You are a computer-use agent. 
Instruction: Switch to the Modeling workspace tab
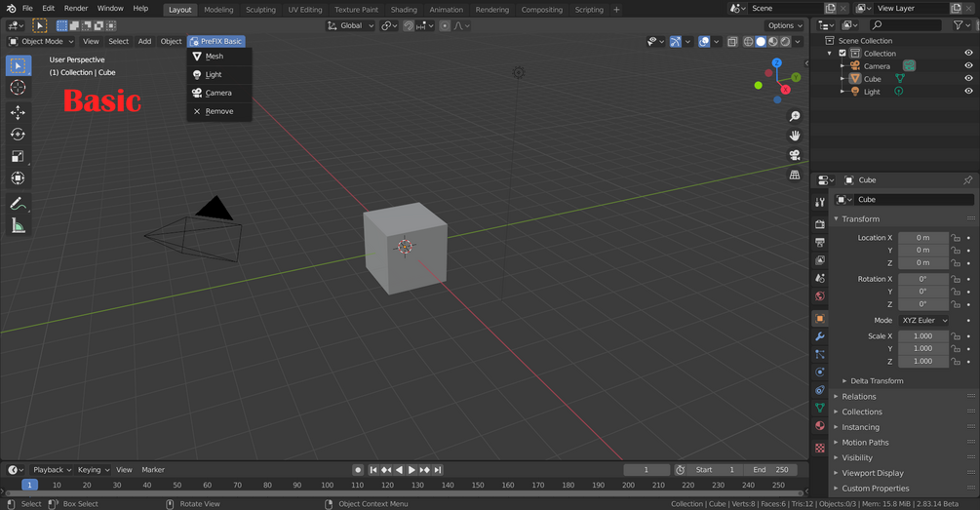point(218,10)
